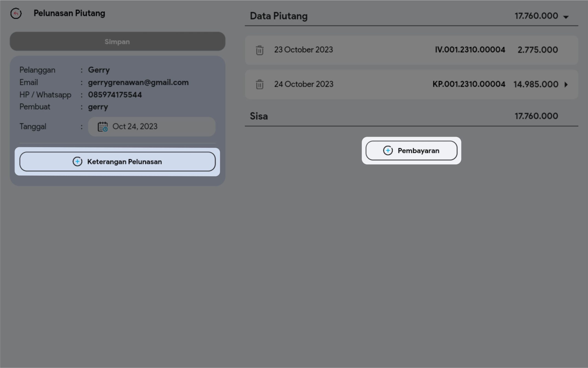This screenshot has width=588, height=368.
Task: Click the 14.985.000 amount
Action: click(x=536, y=84)
